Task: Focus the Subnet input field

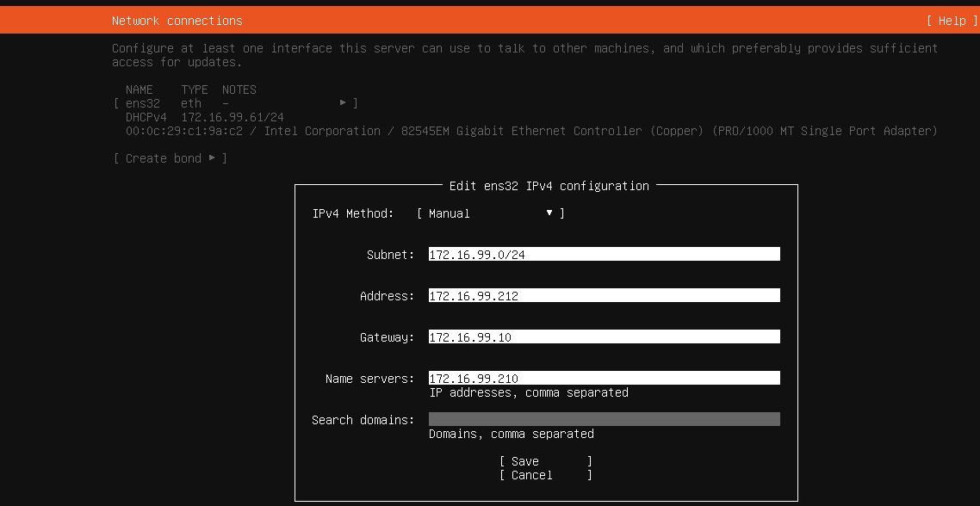Action: pos(604,255)
